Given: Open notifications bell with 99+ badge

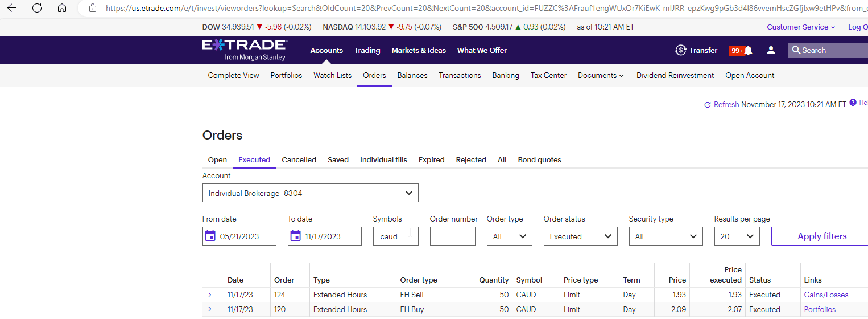Looking at the screenshot, I should [741, 50].
